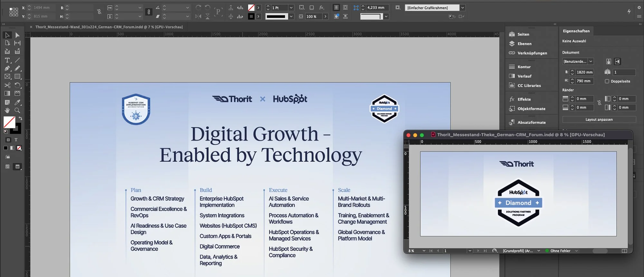The height and width of the screenshot is (277, 644).
Task: Expand the preflight Ohne Fehler menu
Action: click(x=576, y=251)
